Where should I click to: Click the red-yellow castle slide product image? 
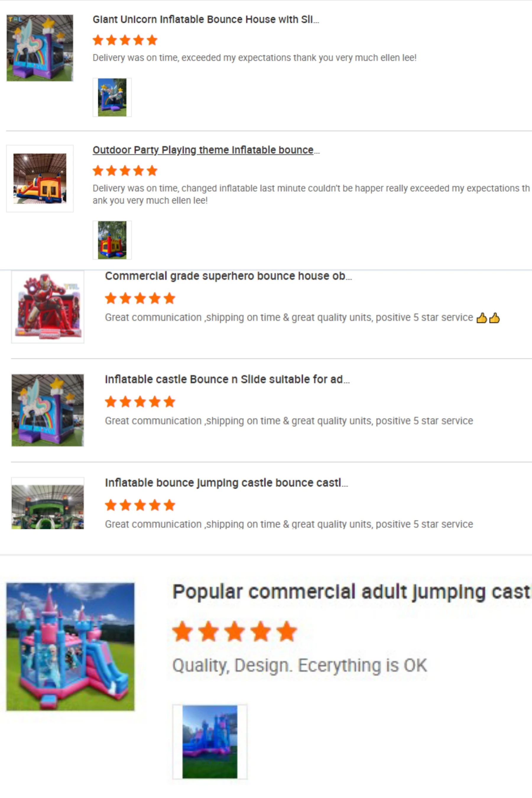40,179
